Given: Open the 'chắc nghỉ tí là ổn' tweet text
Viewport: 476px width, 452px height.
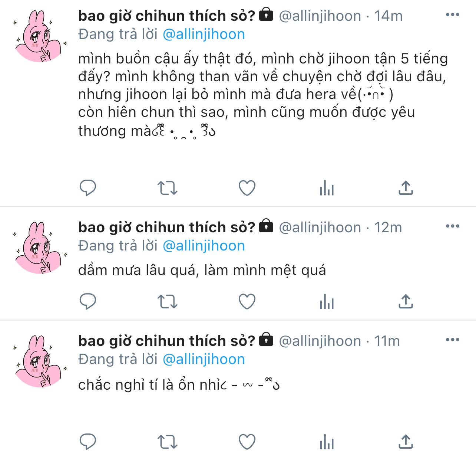Looking at the screenshot, I should pos(179,385).
